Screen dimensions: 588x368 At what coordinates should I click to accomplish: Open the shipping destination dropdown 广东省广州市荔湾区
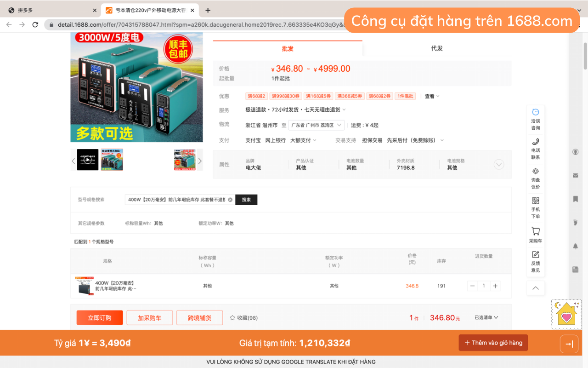(316, 125)
